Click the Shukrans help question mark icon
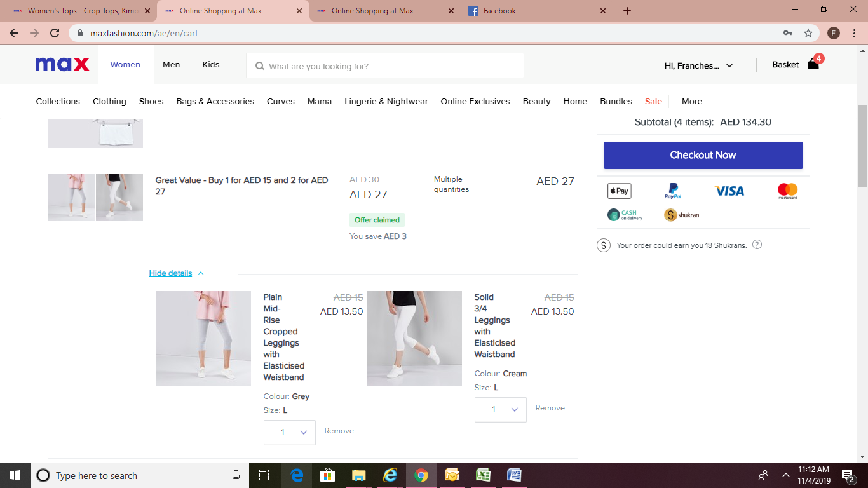The height and width of the screenshot is (488, 868). pyautogui.click(x=757, y=245)
